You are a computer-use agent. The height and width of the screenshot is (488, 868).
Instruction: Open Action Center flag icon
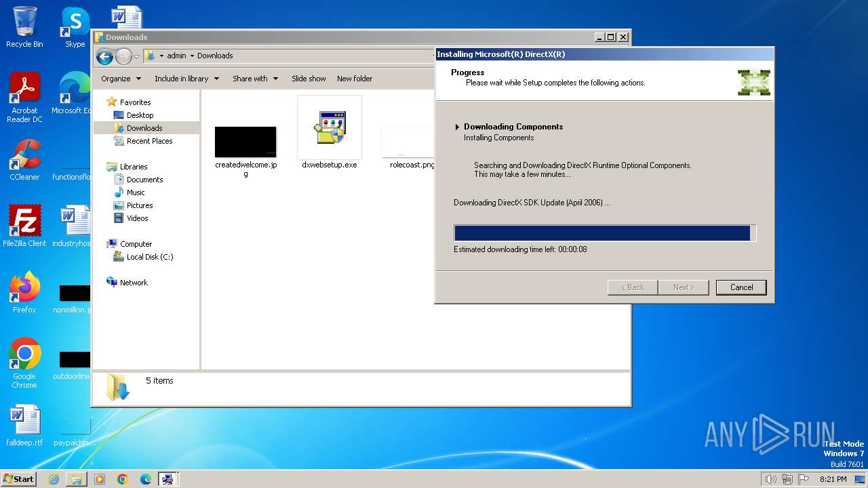coord(804,479)
